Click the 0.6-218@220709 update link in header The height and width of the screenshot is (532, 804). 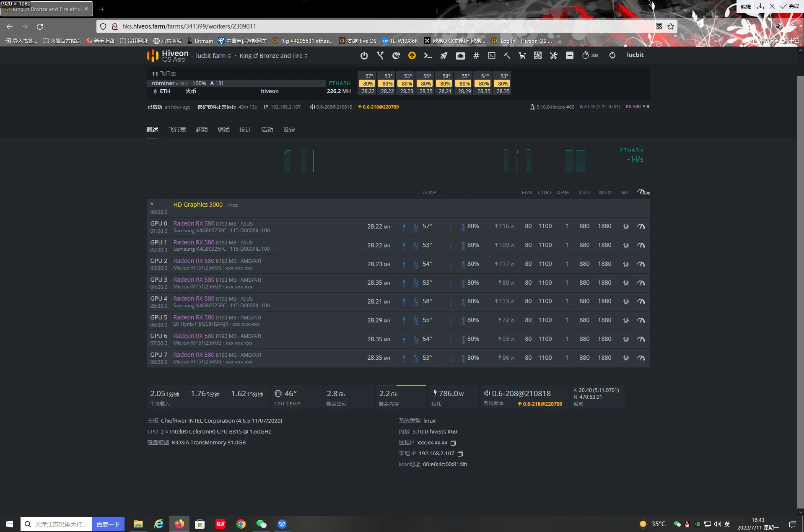pyautogui.click(x=378, y=107)
